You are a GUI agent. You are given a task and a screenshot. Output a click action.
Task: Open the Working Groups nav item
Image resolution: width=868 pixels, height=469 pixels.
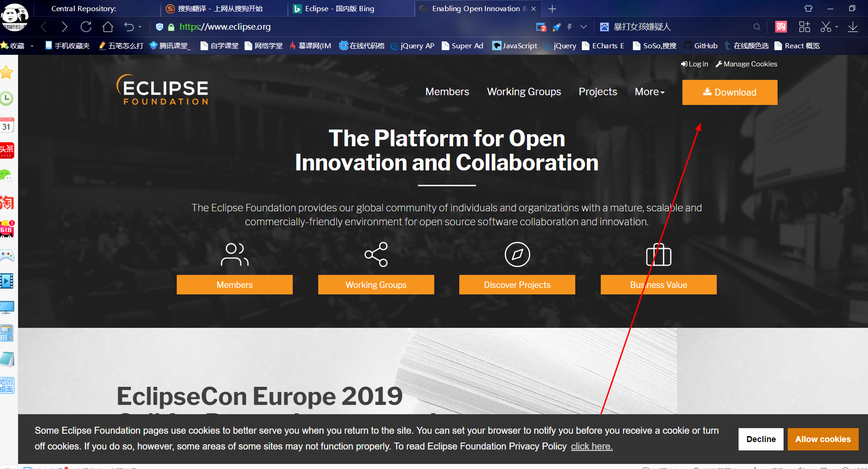coord(524,91)
